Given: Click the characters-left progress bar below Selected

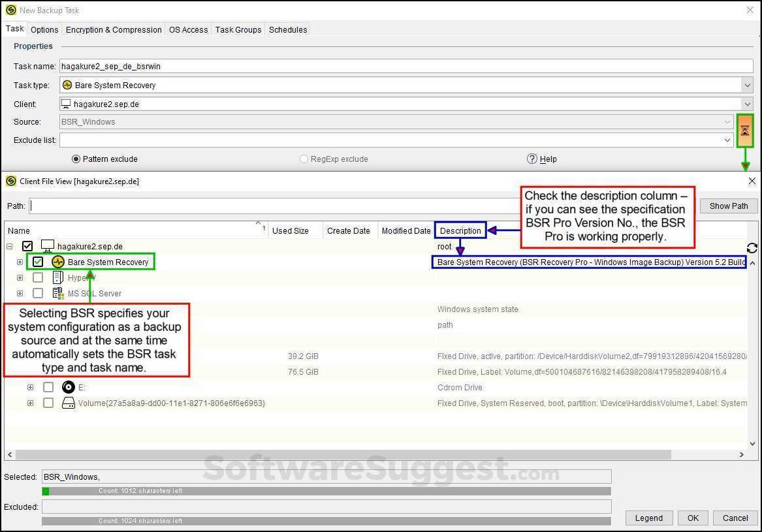Looking at the screenshot, I should tap(326, 490).
